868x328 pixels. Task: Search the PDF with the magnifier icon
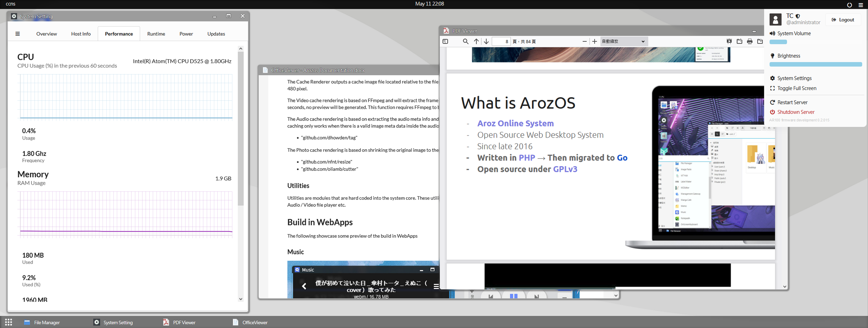466,41
